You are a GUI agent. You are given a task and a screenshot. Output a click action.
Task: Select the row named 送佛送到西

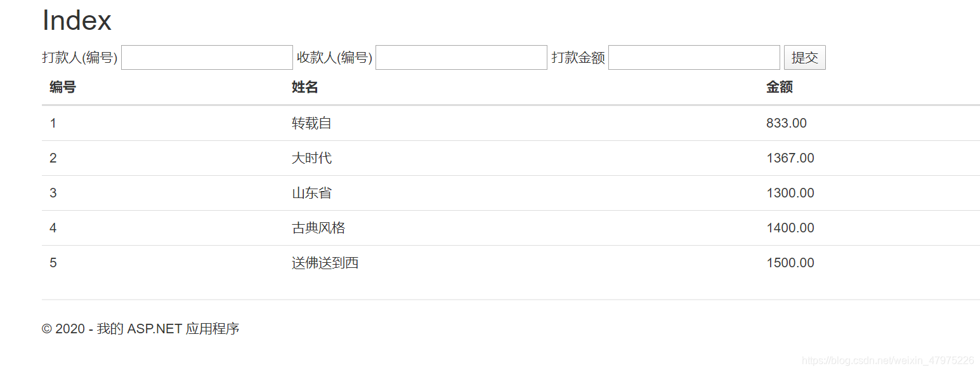point(325,262)
